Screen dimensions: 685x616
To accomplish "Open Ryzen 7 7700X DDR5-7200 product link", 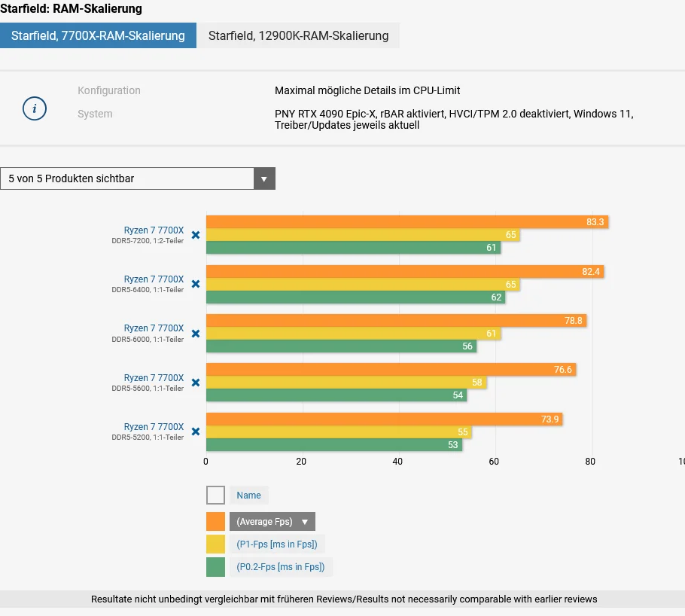I will pos(154,230).
